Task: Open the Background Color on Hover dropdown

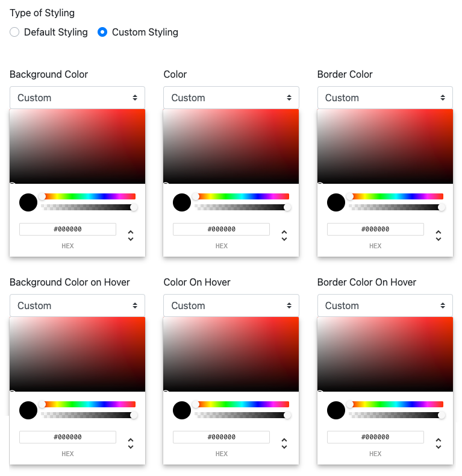Action: pyautogui.click(x=77, y=305)
